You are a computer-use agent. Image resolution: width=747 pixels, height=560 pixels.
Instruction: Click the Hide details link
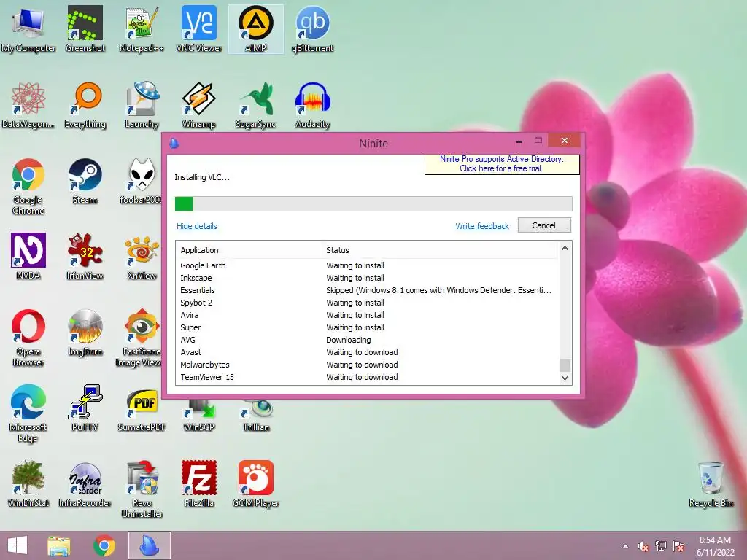coord(197,226)
